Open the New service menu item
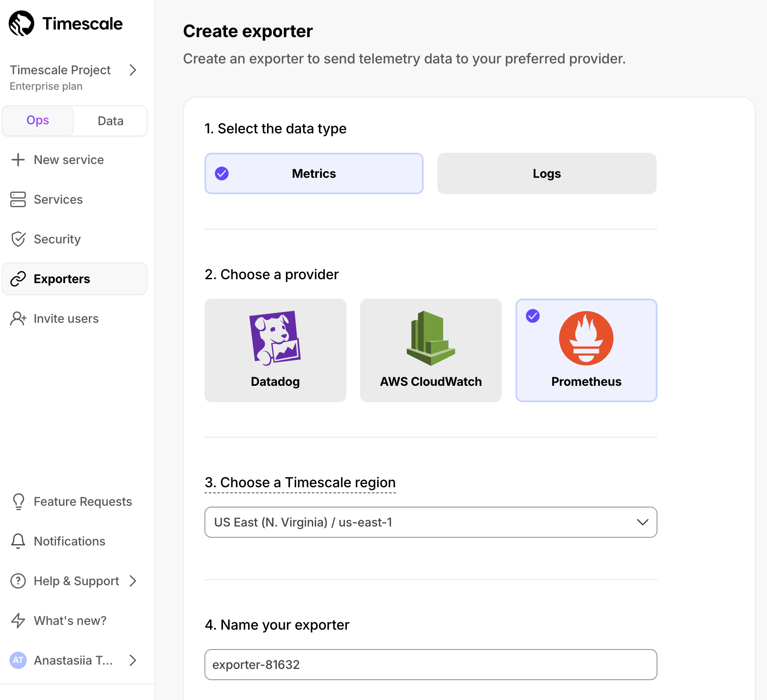 [75, 160]
